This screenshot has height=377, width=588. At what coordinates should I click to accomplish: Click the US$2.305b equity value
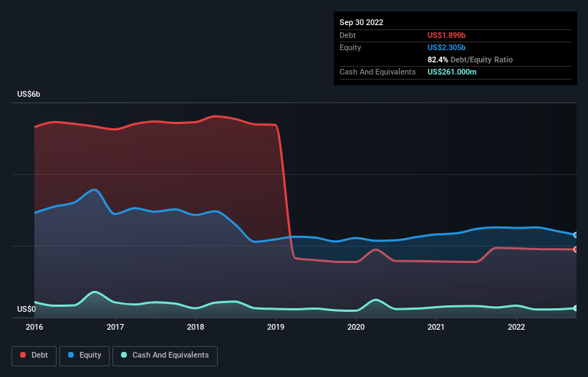[446, 47]
